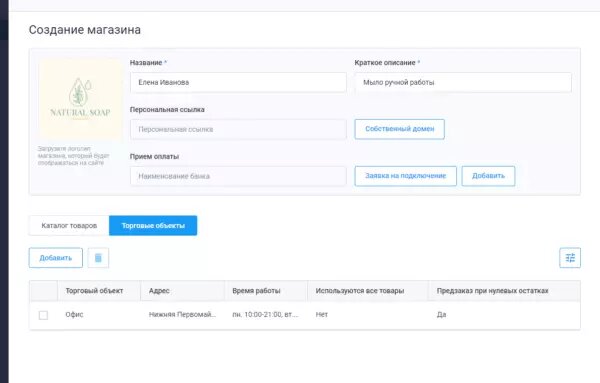Image resolution: width=600 pixels, height=383 pixels.
Task: Click the Нижняя Первомай... address cell
Action: (183, 315)
